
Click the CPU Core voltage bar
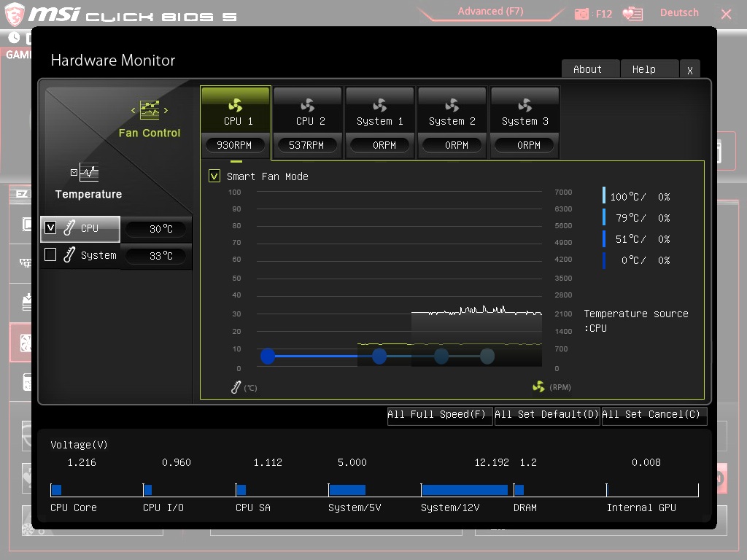pyautogui.click(x=56, y=490)
